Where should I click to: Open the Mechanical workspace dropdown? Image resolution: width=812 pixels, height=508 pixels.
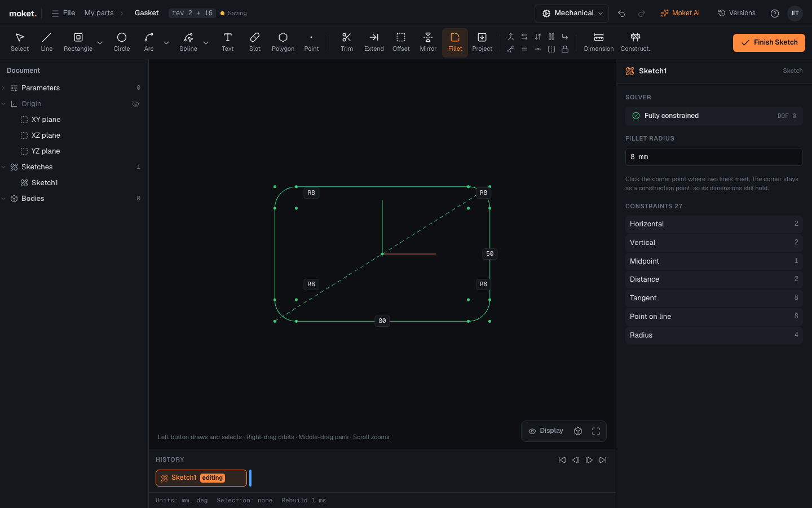pos(572,13)
